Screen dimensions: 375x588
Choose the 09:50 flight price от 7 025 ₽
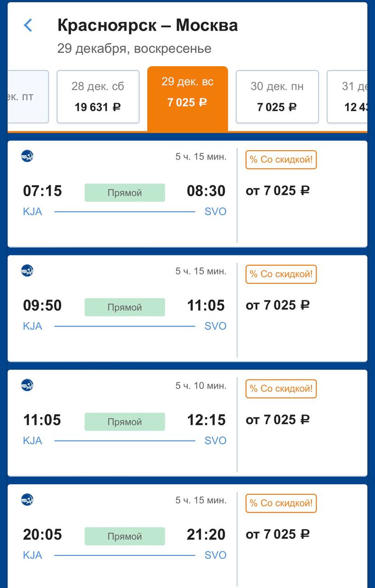tap(278, 305)
